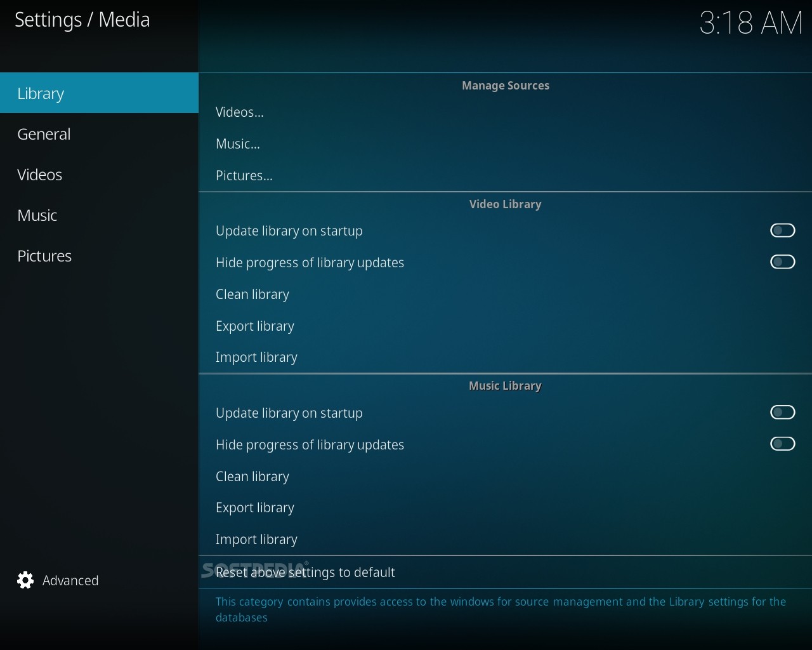
Task: Import the Music Library
Action: [505, 540]
